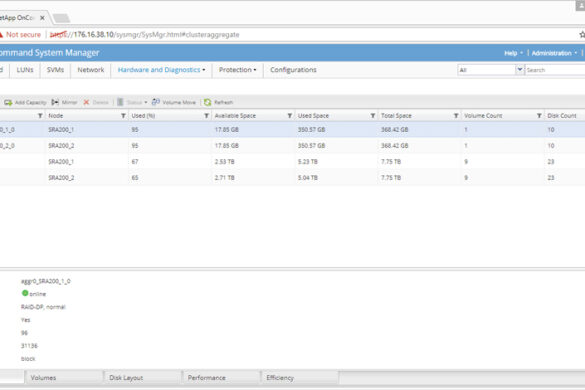585x390 pixels.
Task: Switch to the Performance bottom tab
Action: [x=222, y=378]
